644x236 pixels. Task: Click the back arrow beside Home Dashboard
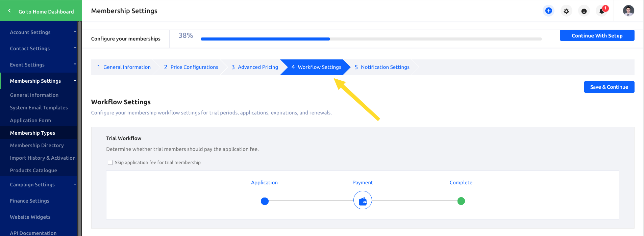click(x=9, y=11)
